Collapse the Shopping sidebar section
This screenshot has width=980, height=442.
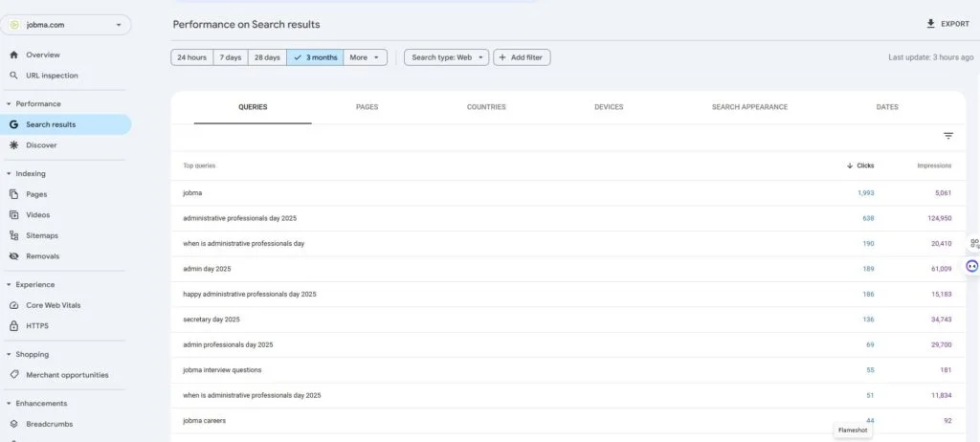[9, 355]
